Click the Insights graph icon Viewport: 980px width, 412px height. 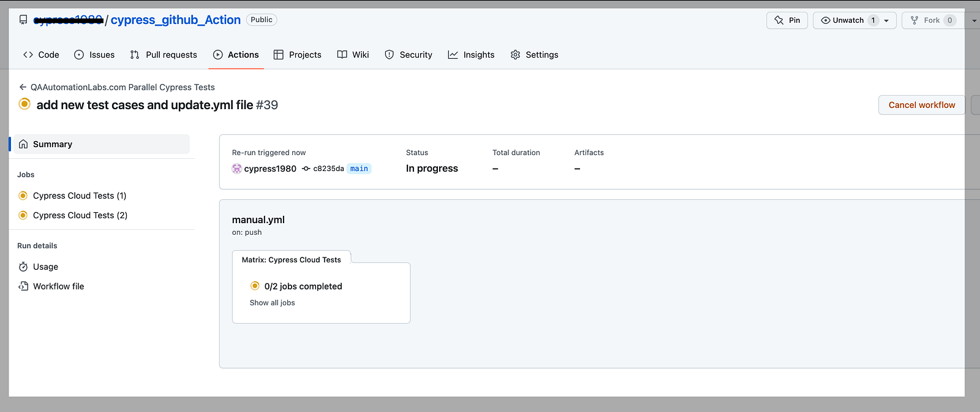(453, 55)
